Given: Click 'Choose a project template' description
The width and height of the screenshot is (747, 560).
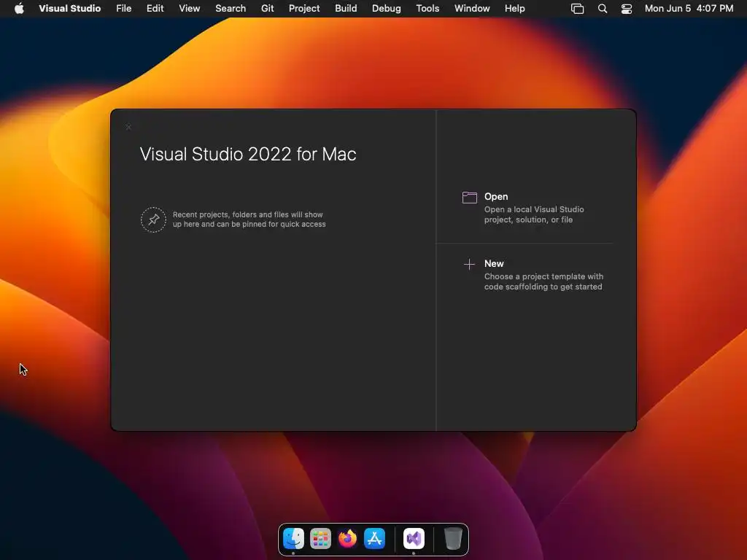Looking at the screenshot, I should coord(543,281).
